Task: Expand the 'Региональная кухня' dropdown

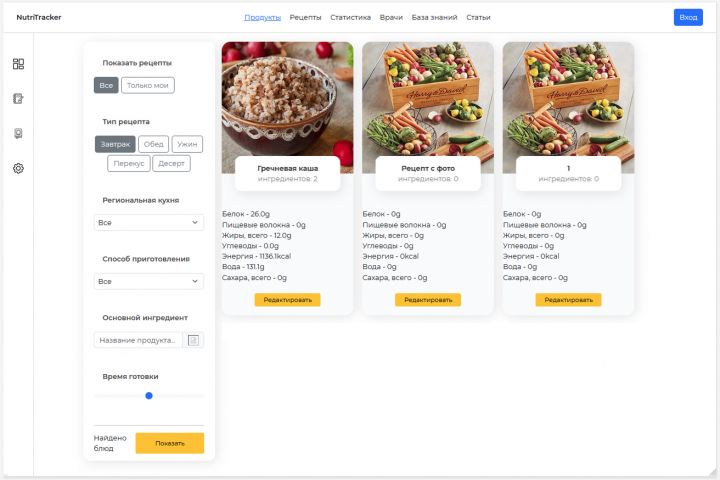Action: click(x=148, y=223)
